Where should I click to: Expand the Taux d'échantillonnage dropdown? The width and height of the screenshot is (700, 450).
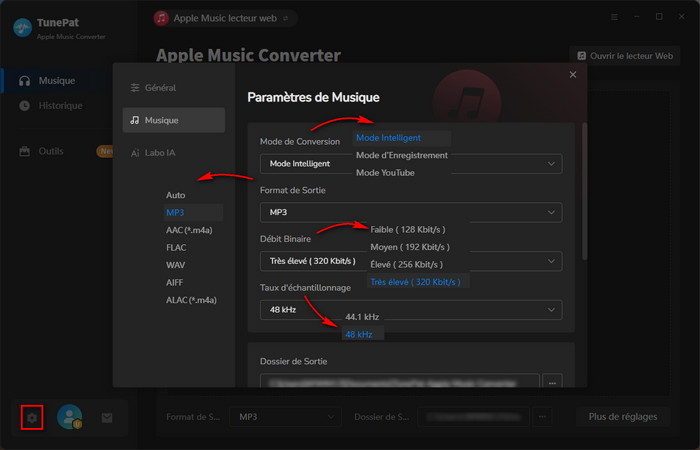[x=411, y=310]
